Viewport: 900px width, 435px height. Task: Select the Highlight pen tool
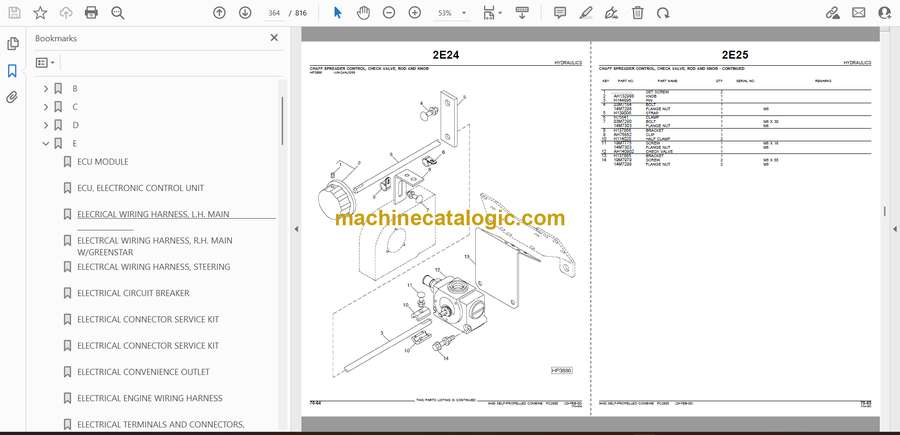tap(585, 13)
